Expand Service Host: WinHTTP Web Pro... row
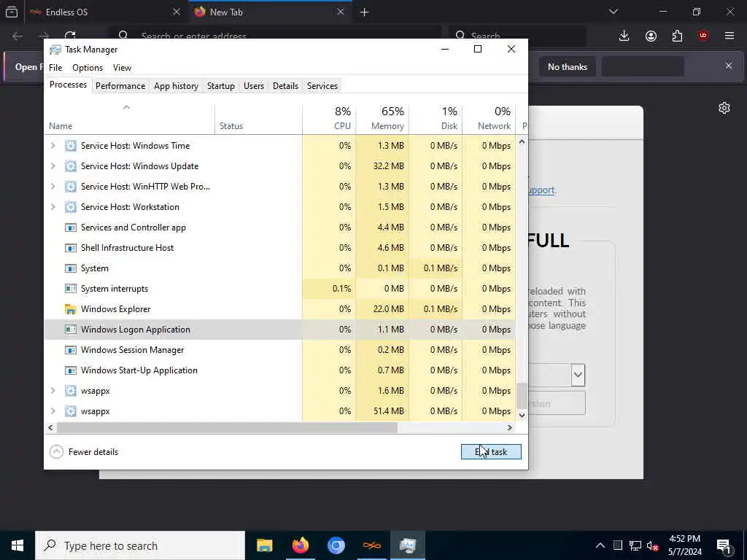 coord(53,187)
